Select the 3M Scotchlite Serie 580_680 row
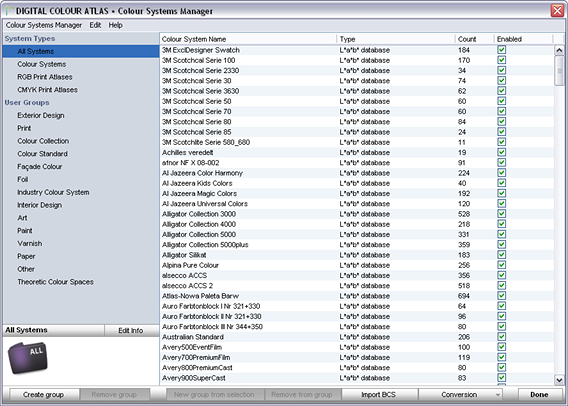568x406 pixels. pyautogui.click(x=357, y=142)
